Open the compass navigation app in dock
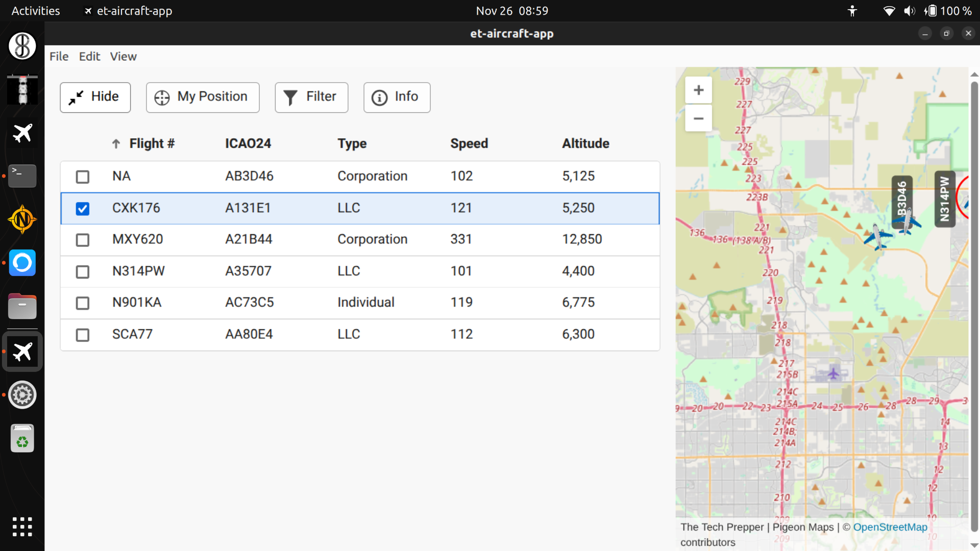980x551 pixels. [x=22, y=220]
